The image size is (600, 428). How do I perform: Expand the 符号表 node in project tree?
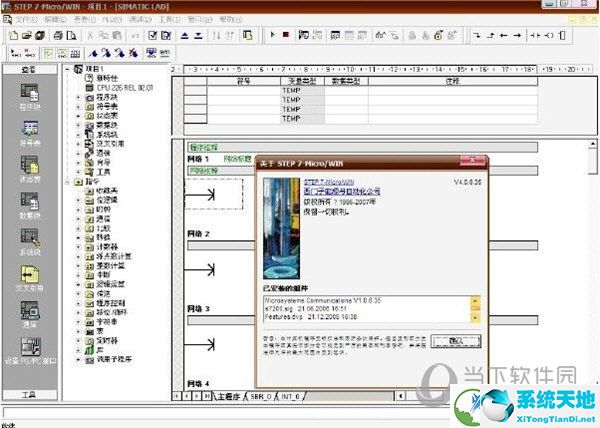coord(78,107)
